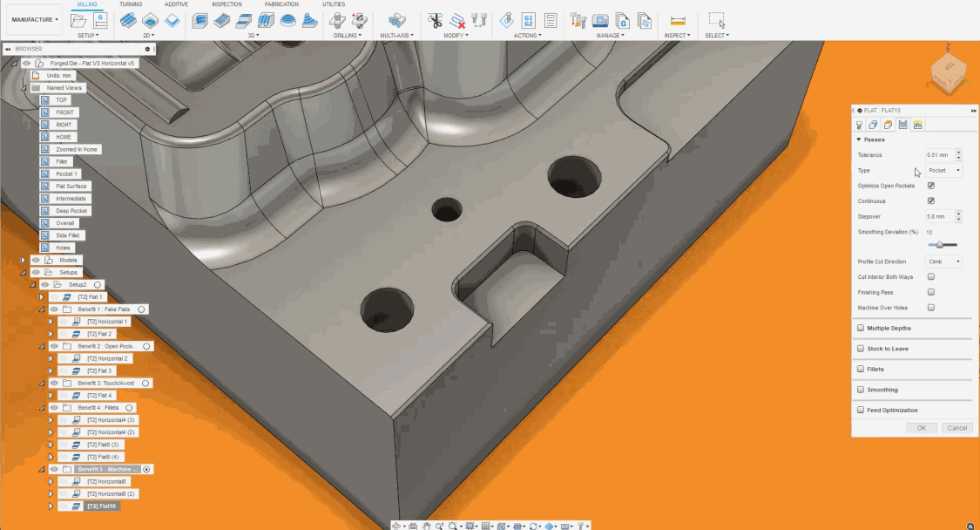Open the Tool tab icon in Flat dialog
980x530 pixels.
click(860, 125)
